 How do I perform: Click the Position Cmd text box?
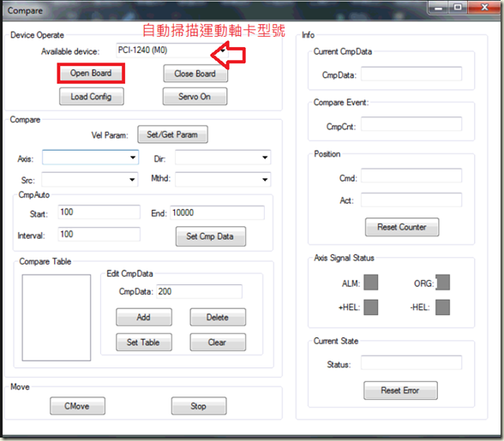click(411, 176)
